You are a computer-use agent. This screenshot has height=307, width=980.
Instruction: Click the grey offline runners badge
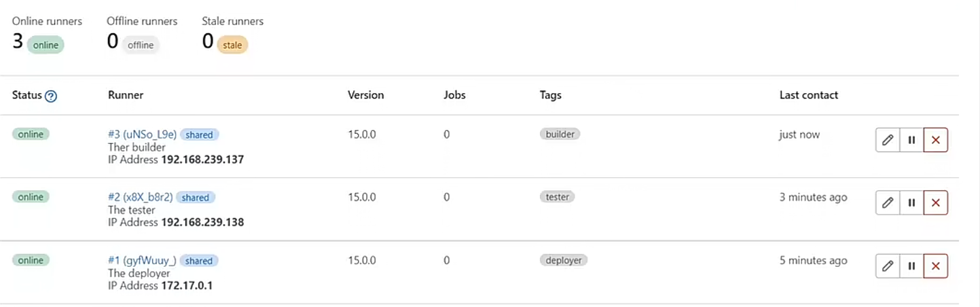tap(141, 46)
